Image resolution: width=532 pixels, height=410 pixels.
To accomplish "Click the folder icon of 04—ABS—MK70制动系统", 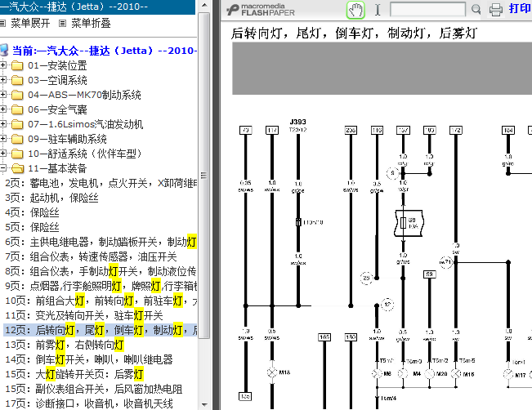I will [17, 95].
